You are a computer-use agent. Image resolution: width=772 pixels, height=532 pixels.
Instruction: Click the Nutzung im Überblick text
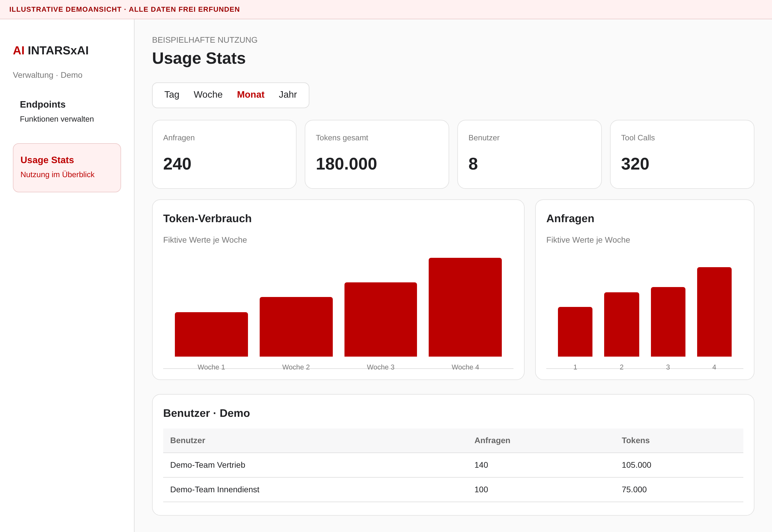57,175
